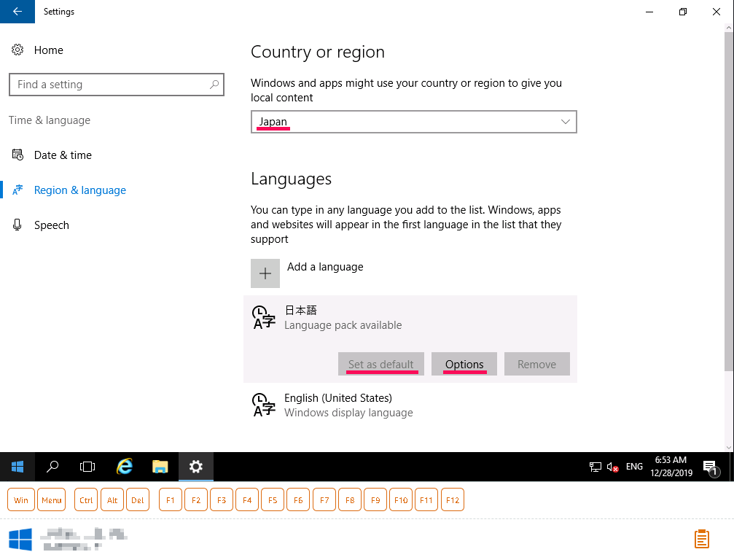The height and width of the screenshot is (560, 734).
Task: Click the F3 virtual key button
Action: pos(222,500)
